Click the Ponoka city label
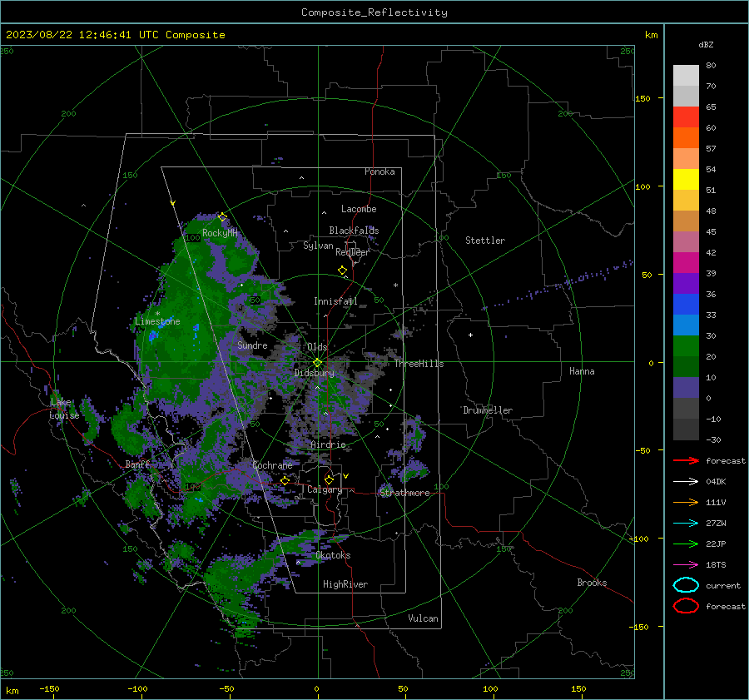The image size is (749, 700). point(379,171)
